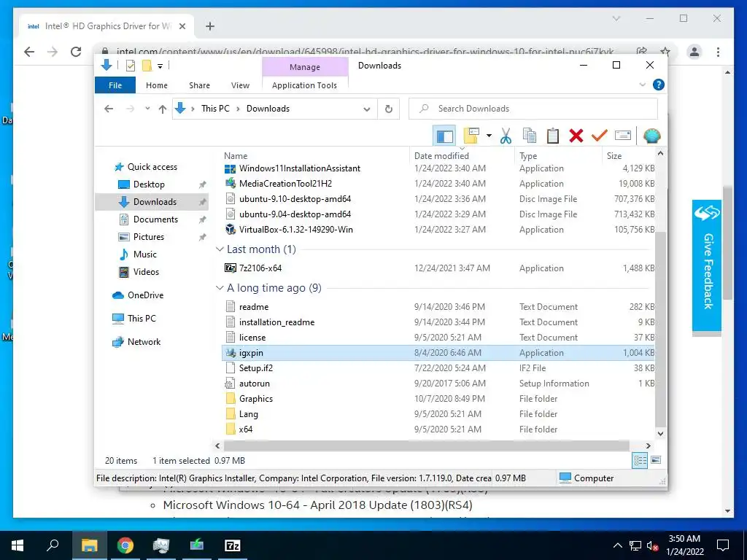
Task: Switch to Large icons view toggle
Action: coord(656,460)
